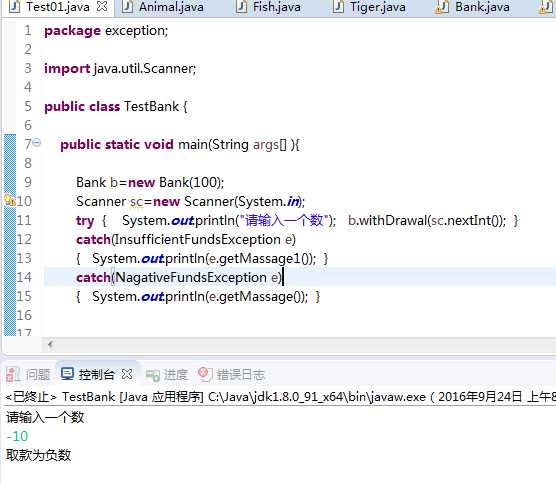The width and height of the screenshot is (556, 484).
Task: Click the empty line 16 in the editor
Action: pyautogui.click(x=298, y=316)
